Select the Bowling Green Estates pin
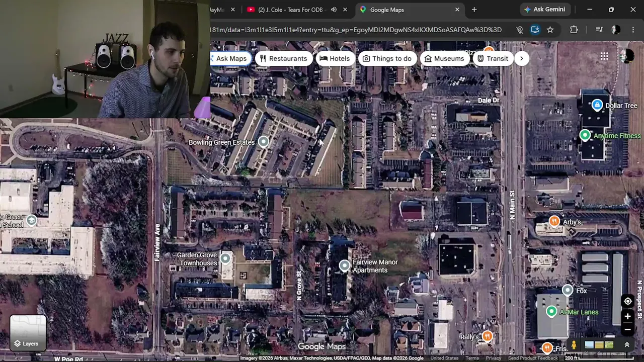This screenshot has width=644, height=362. tap(263, 142)
